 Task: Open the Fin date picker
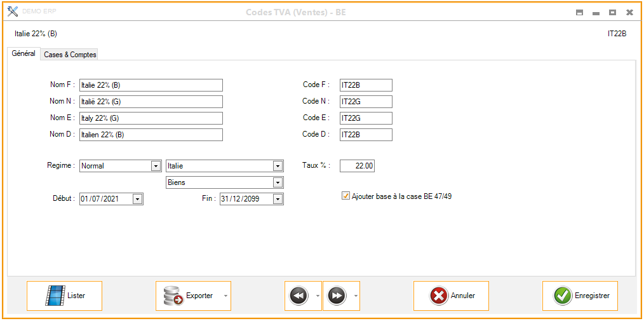pos(278,199)
